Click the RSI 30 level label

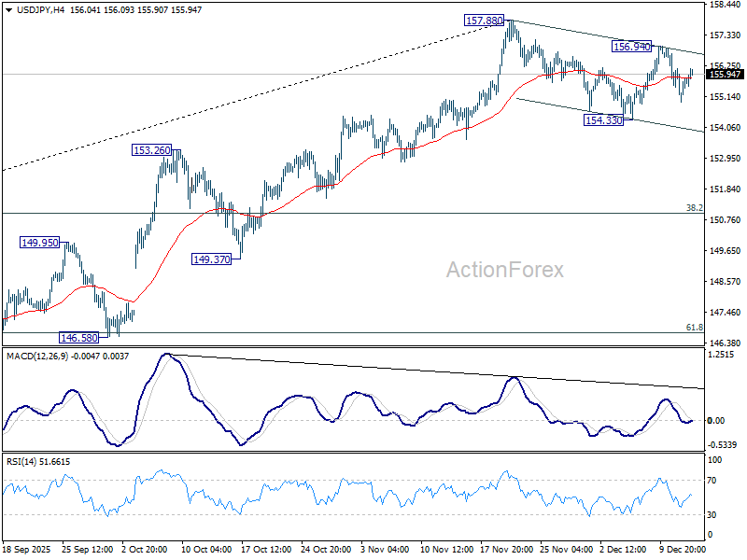tap(712, 515)
